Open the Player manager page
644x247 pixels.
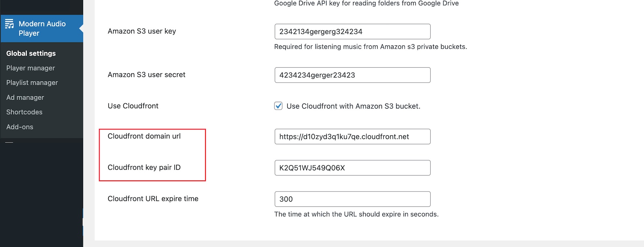coord(30,68)
